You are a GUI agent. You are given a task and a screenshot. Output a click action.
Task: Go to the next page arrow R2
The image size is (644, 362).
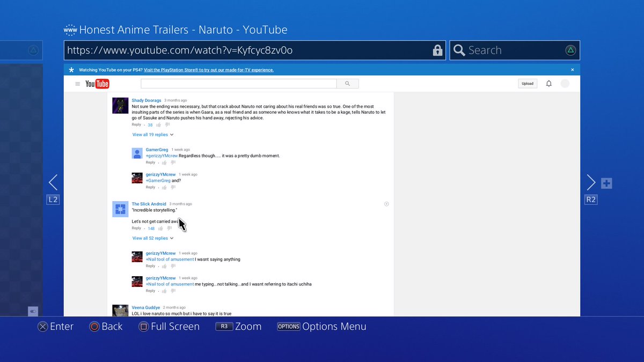click(591, 182)
